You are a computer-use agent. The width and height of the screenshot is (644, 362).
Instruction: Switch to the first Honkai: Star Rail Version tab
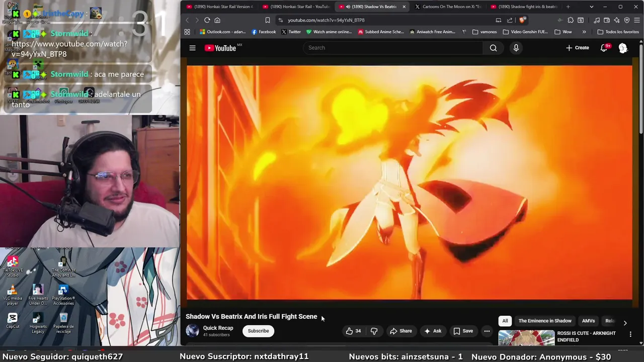(x=220, y=7)
